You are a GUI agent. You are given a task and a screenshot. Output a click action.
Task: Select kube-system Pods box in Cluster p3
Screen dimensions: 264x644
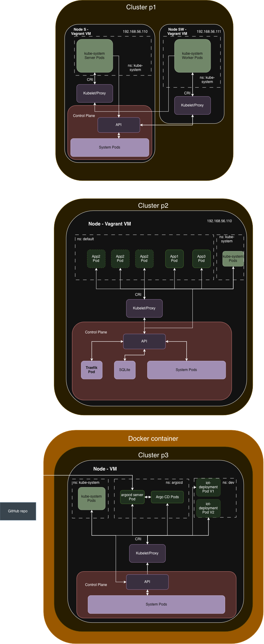[92, 498]
